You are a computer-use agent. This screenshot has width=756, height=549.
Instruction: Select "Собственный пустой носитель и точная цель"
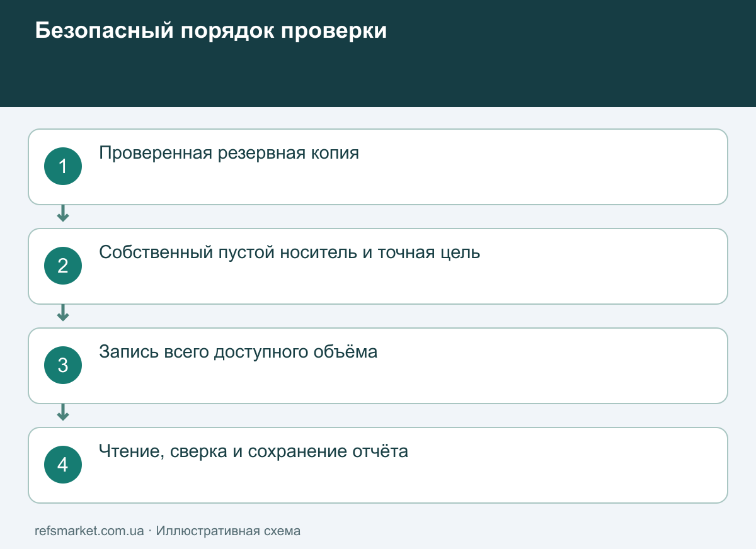[290, 252]
